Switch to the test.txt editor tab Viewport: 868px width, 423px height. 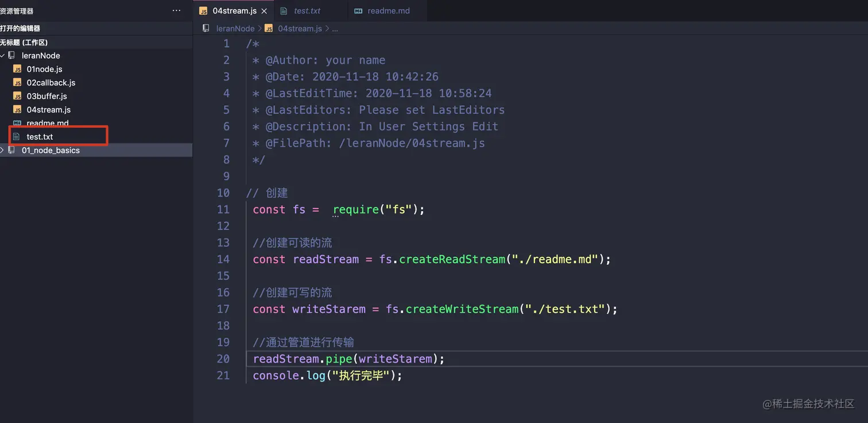(x=307, y=11)
